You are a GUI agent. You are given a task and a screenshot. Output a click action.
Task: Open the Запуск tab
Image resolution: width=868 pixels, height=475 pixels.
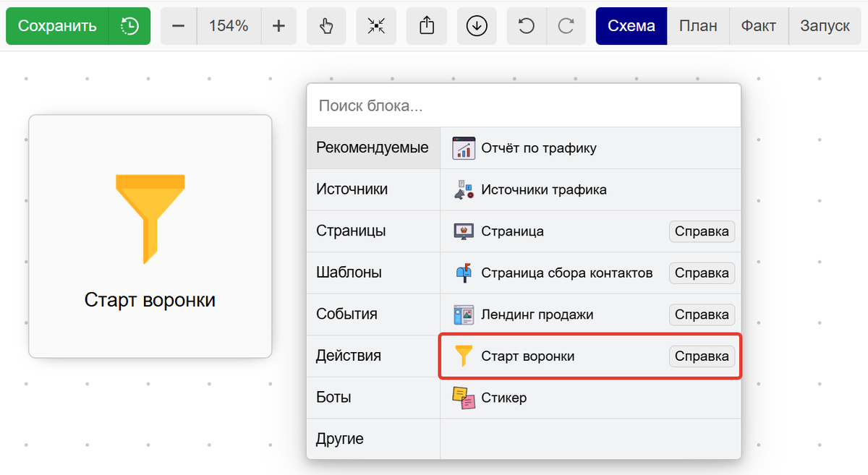pyautogui.click(x=825, y=25)
